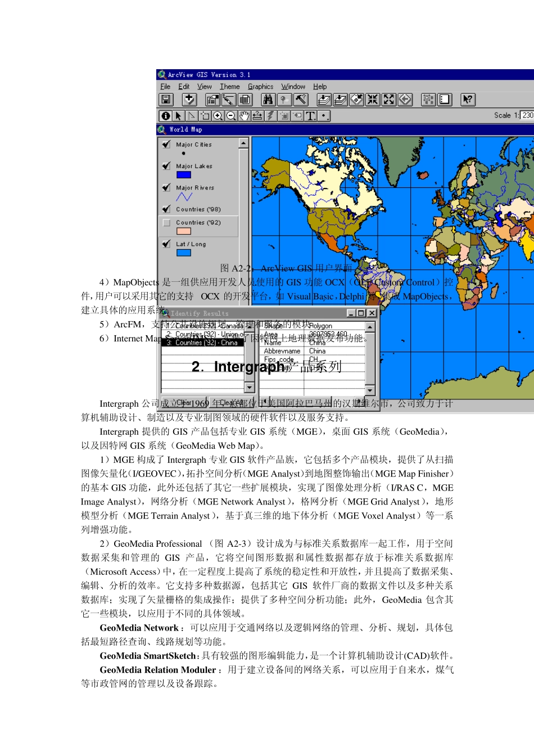Click the Major Lakes blue color swatch
534x756 pixels.
184,175
